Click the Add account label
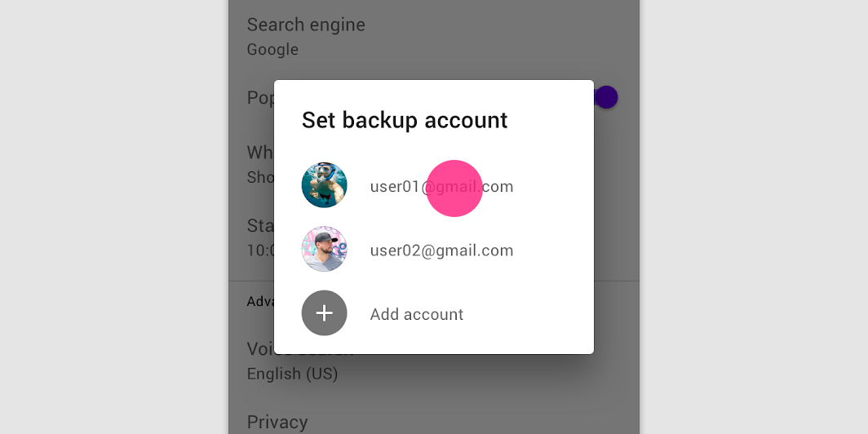 416,314
